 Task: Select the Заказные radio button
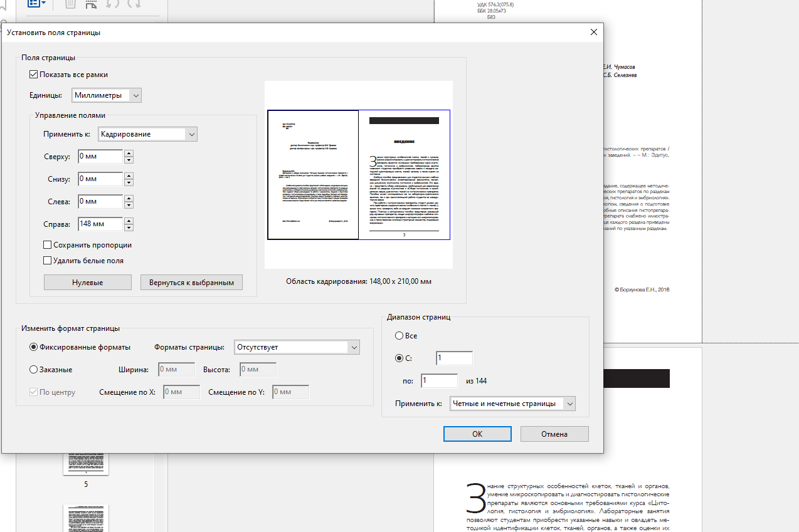pyautogui.click(x=34, y=369)
